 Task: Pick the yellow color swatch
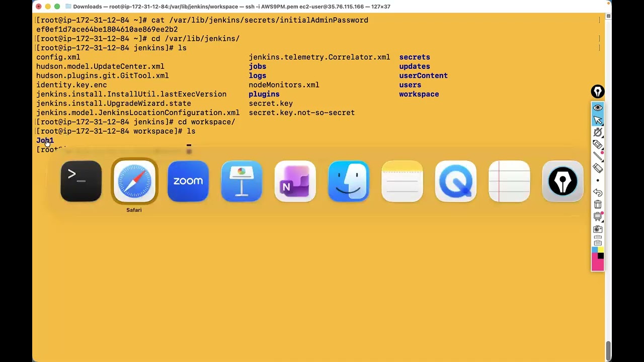[x=601, y=250]
